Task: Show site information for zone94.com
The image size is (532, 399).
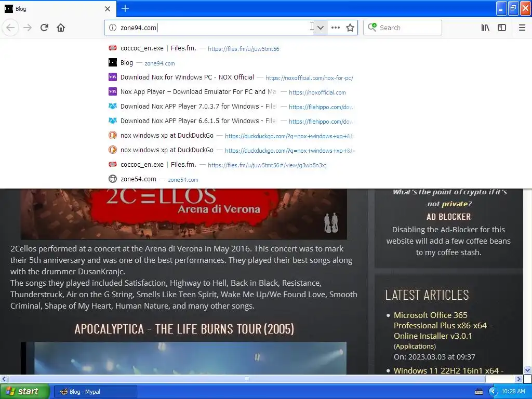Action: 112,28
